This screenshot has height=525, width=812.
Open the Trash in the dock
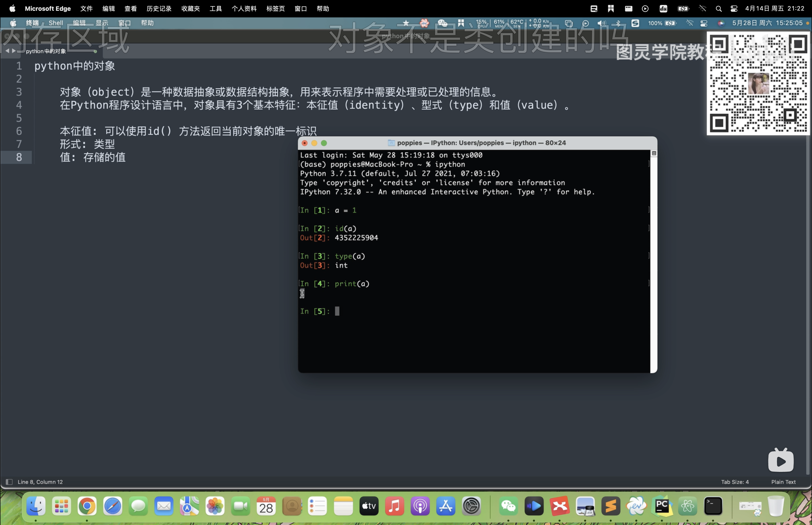point(776,506)
